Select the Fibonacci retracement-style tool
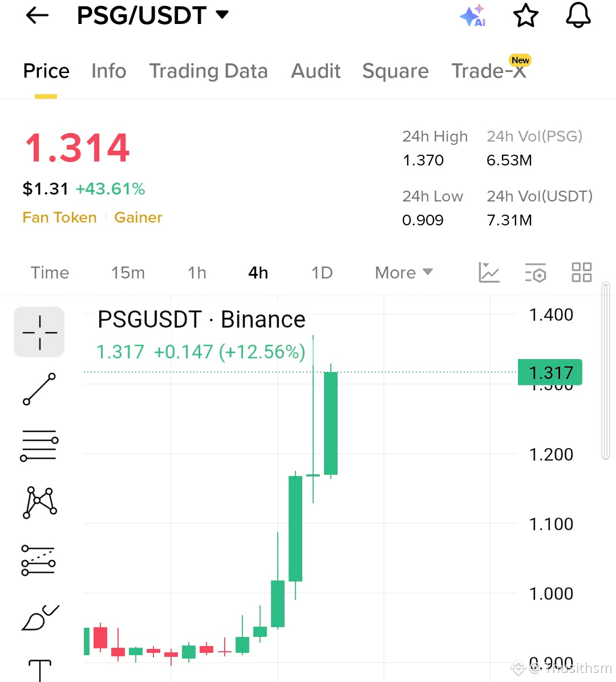The image size is (616, 682). point(39,560)
